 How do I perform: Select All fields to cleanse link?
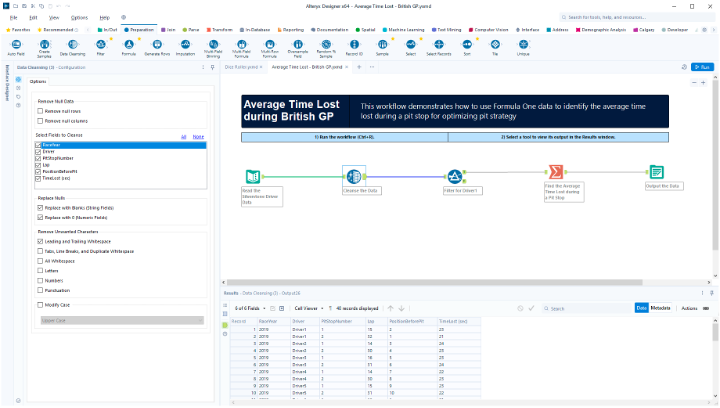(184, 137)
